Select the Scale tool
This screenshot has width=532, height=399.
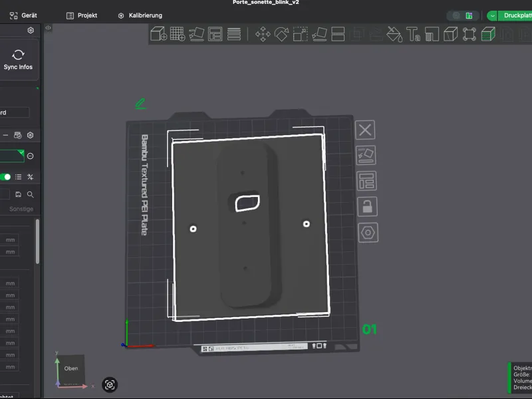(x=301, y=34)
